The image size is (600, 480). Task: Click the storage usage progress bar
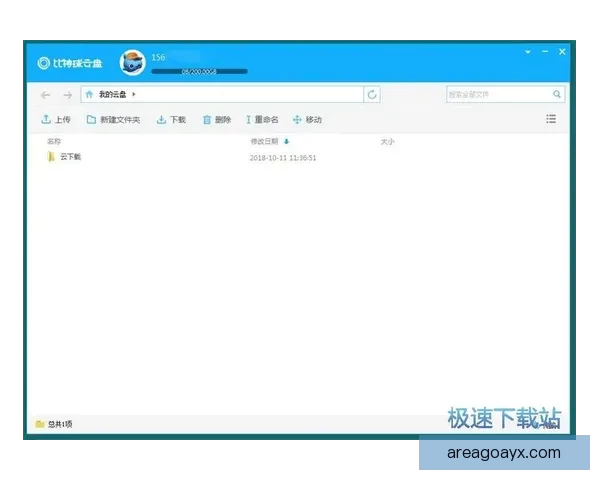click(x=199, y=72)
